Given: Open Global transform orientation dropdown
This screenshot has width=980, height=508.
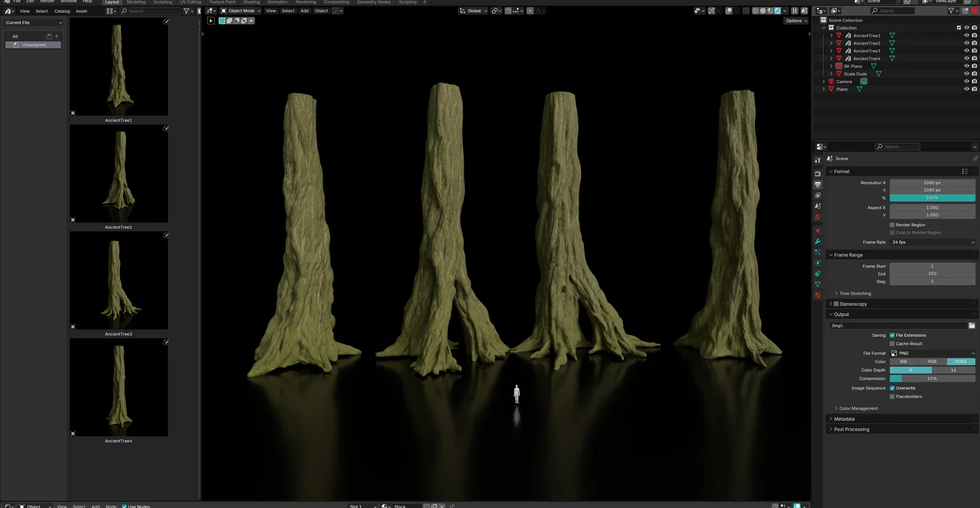Looking at the screenshot, I should pos(473,10).
